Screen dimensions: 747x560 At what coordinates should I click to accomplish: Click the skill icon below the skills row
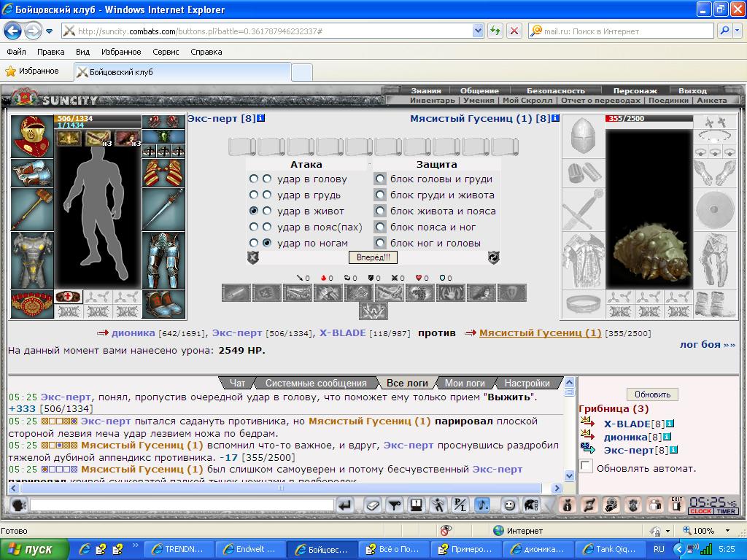(373, 311)
